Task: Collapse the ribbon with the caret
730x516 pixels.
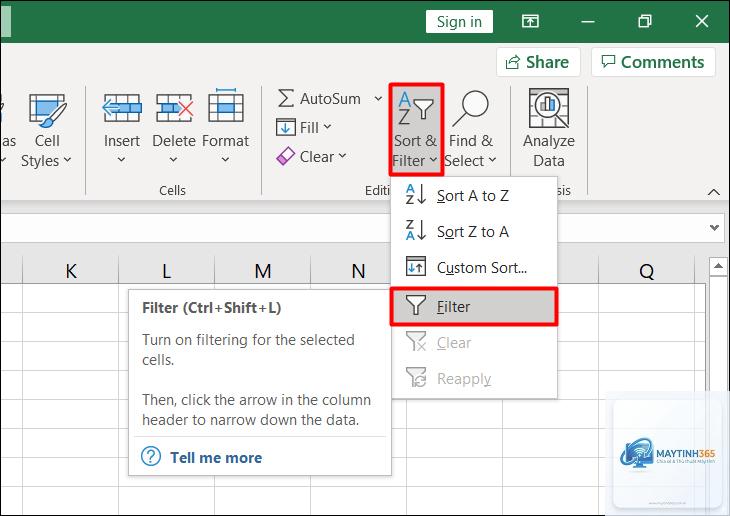Action: pos(714,192)
